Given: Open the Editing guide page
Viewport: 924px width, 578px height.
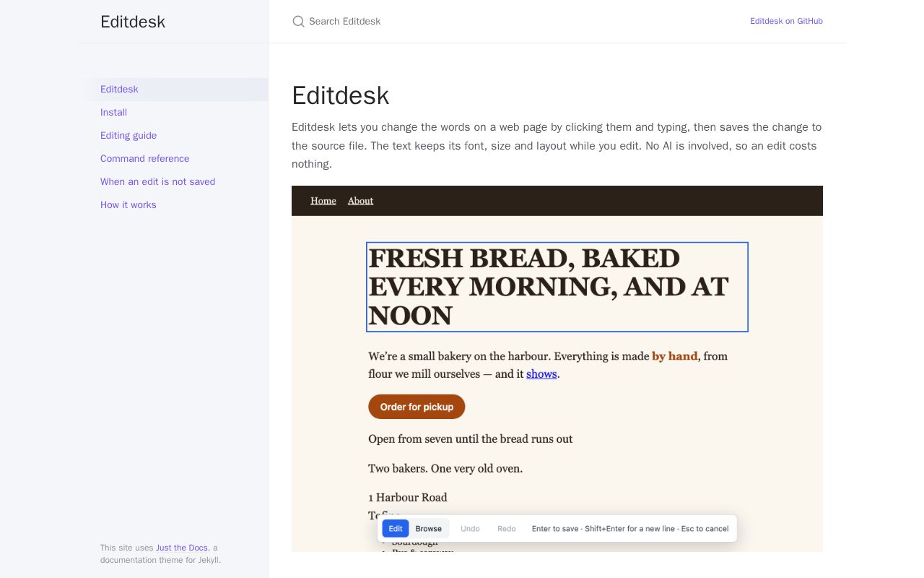Looking at the screenshot, I should pyautogui.click(x=173, y=136).
